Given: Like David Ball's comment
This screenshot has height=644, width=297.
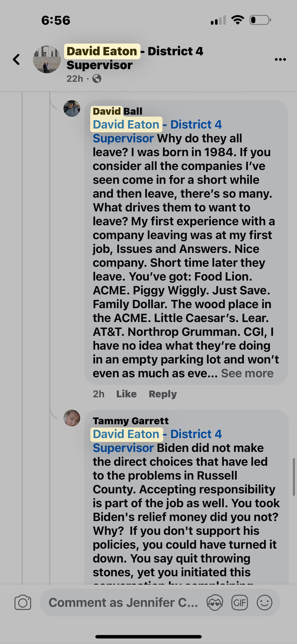Looking at the screenshot, I should (x=126, y=394).
